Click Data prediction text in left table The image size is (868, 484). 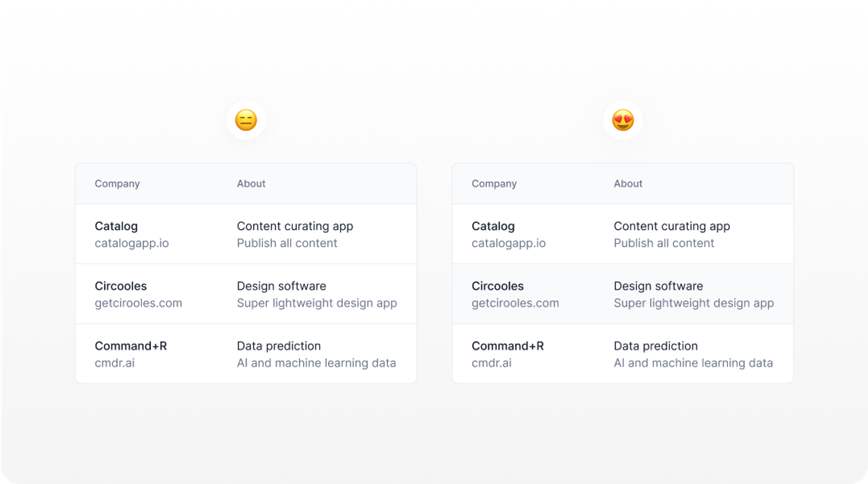click(x=279, y=346)
